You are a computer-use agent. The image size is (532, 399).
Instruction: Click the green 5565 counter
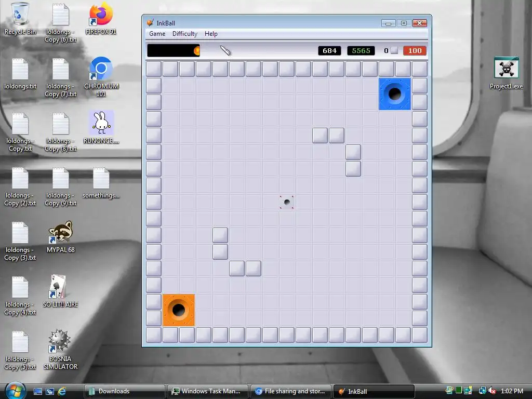[x=361, y=50]
